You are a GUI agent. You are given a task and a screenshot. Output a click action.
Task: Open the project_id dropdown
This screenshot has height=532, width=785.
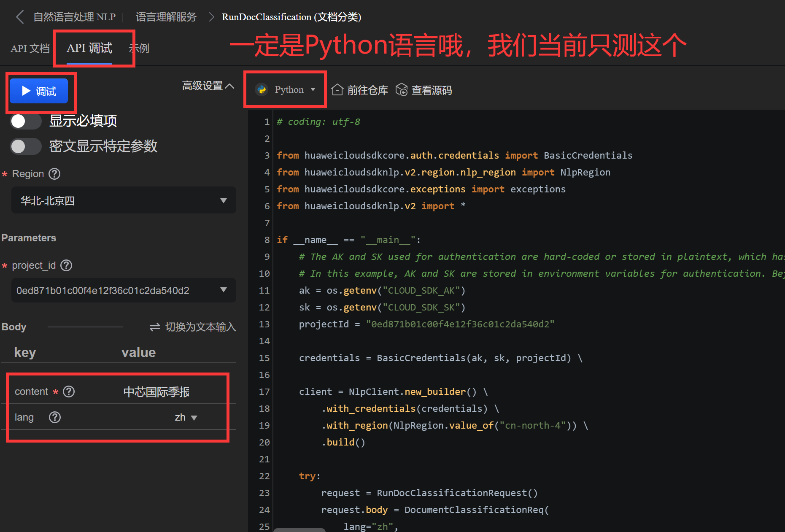pyautogui.click(x=124, y=290)
